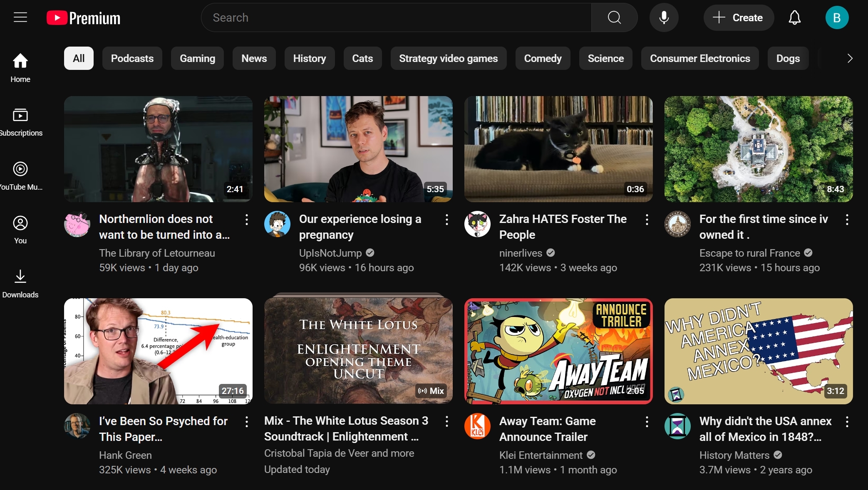Viewport: 868px width, 490px height.
Task: Open Downloads from the sidebar
Action: [20, 284]
